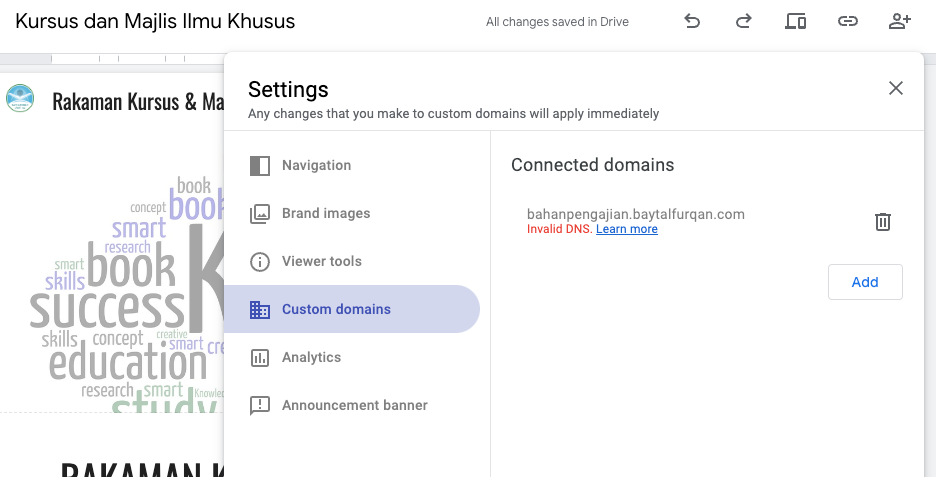Click the undo arrow icon
This screenshot has width=936, height=477.
click(692, 21)
